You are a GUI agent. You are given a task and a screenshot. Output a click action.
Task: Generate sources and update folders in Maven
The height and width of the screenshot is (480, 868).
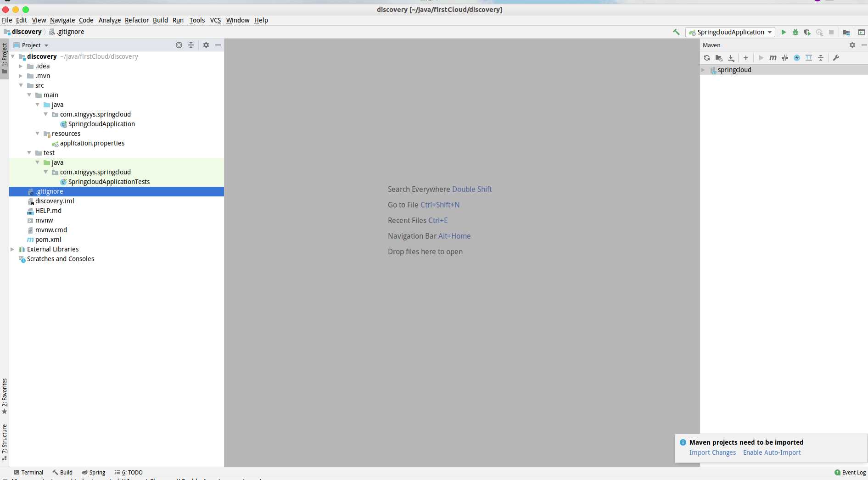tap(719, 58)
